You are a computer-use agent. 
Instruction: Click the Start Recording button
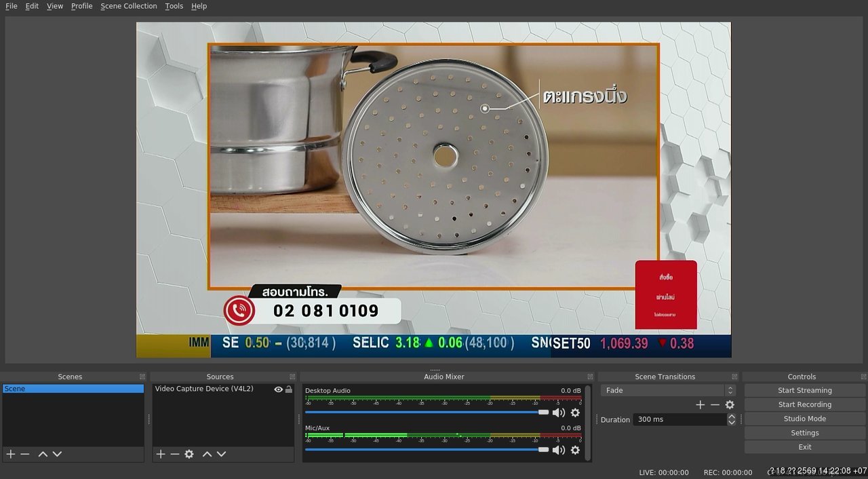point(804,404)
